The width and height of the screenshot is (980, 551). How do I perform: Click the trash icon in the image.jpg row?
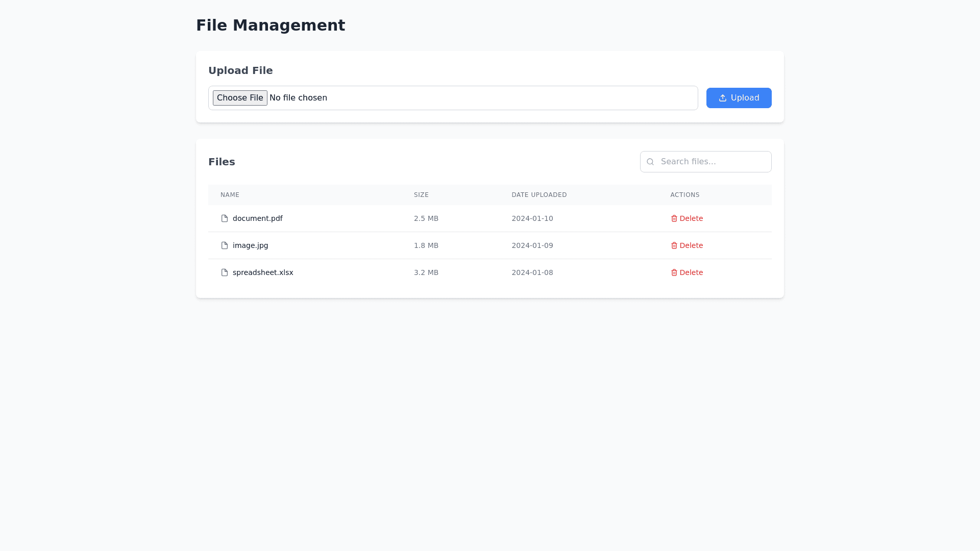coord(674,245)
